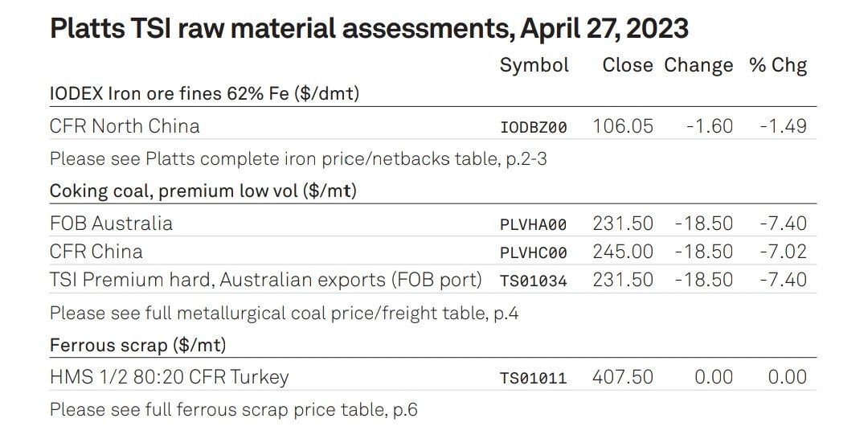Open the Platts complete iron price/netbacks table reference
Screen dimensions: 868x447
tap(298, 159)
